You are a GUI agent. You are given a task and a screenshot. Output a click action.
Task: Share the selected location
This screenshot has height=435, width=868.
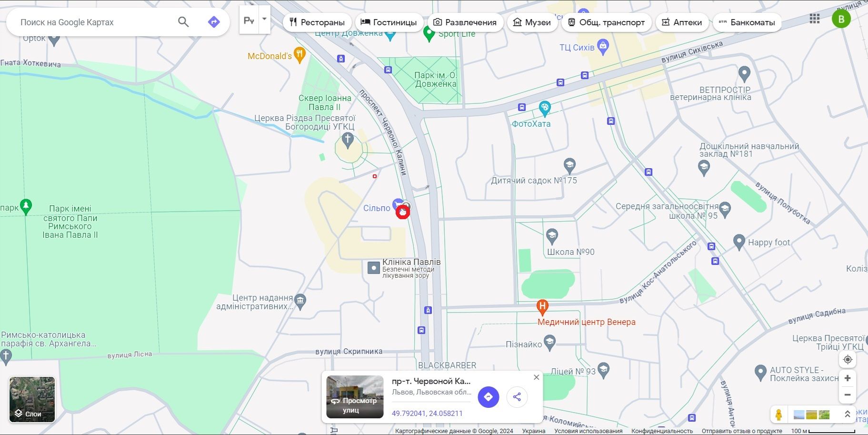click(x=517, y=397)
